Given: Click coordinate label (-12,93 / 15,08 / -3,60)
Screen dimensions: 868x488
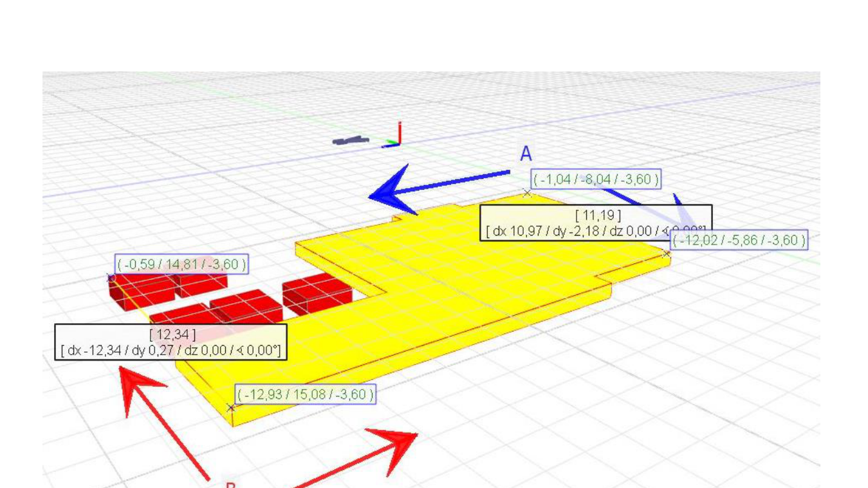Looking at the screenshot, I should pyautogui.click(x=305, y=394).
